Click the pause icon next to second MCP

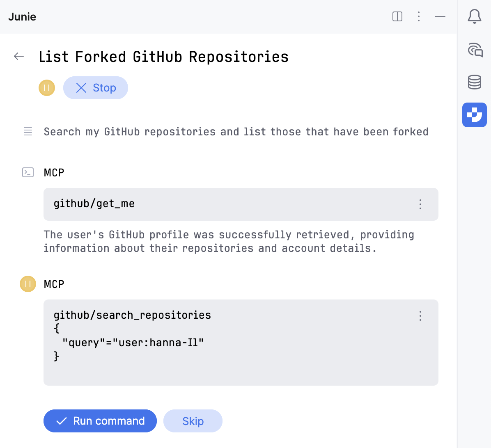click(x=28, y=284)
